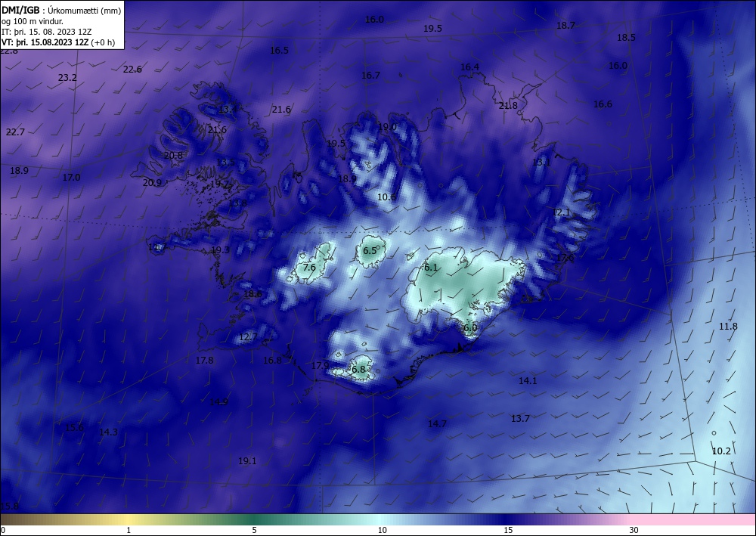The width and height of the screenshot is (756, 536).
Task: Pick the 13.1 map value
Action: coord(541,163)
